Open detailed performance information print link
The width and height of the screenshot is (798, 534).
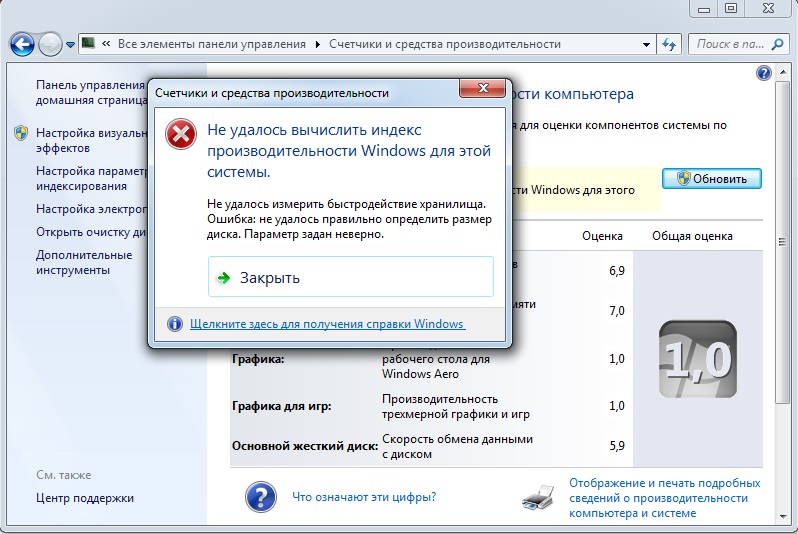click(665, 498)
